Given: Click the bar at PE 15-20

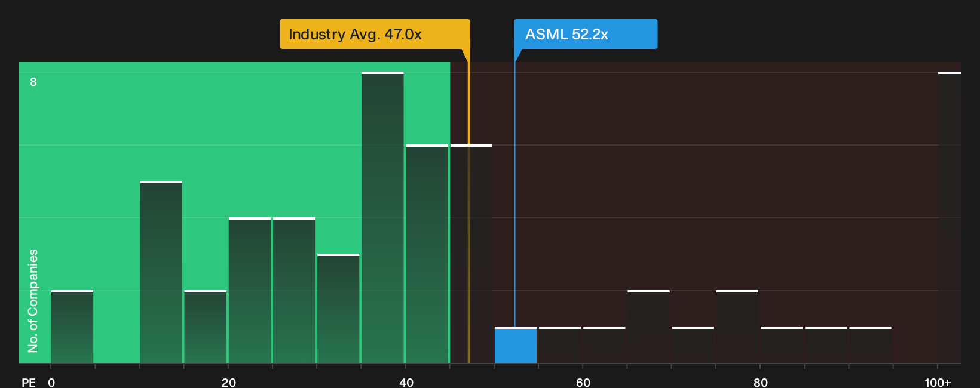Looking at the screenshot, I should pos(206,327).
